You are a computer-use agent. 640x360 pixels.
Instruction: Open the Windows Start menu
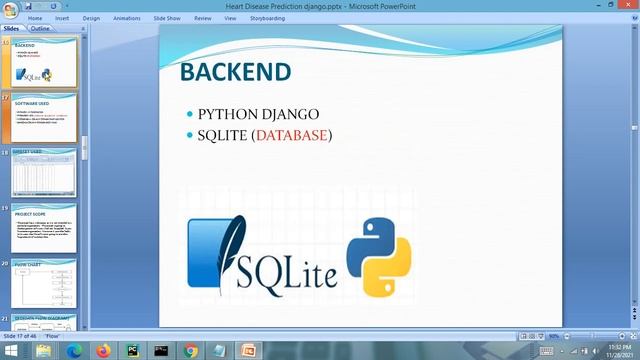tap(11, 351)
